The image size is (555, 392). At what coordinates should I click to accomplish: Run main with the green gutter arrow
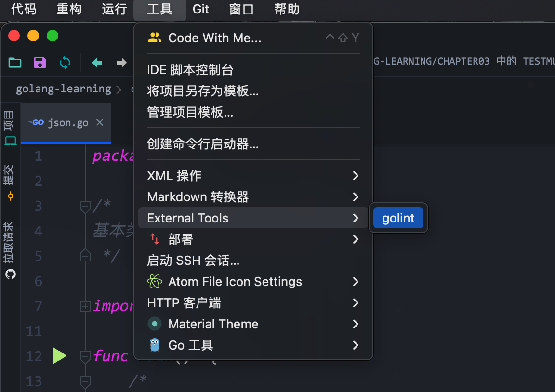(59, 356)
